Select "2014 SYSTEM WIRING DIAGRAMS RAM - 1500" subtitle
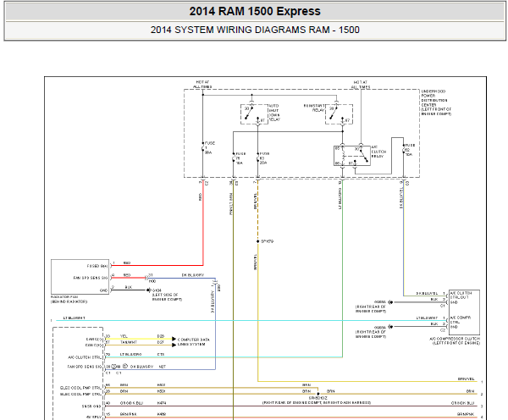Image resolution: width=508 pixels, height=420 pixels. pos(255,30)
